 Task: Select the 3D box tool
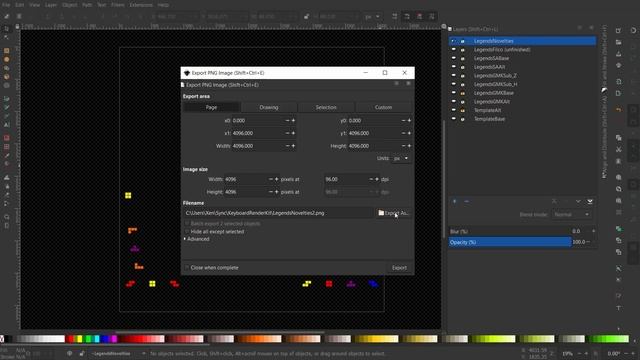coord(7,77)
